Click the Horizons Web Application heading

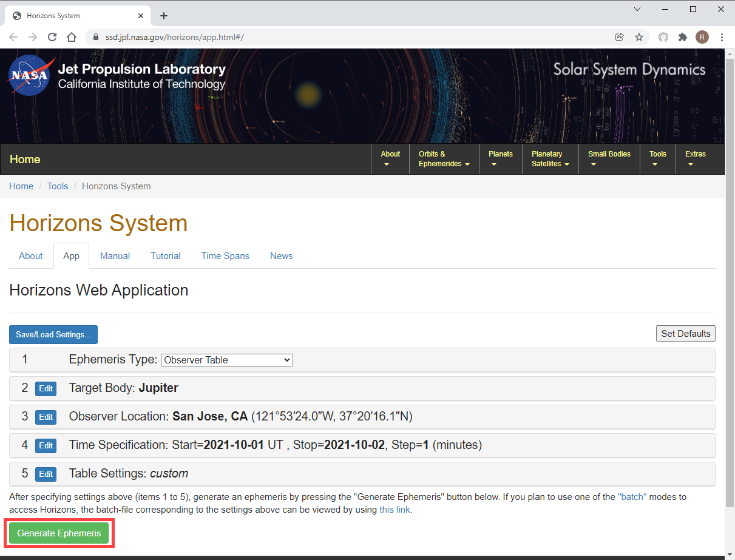(99, 290)
